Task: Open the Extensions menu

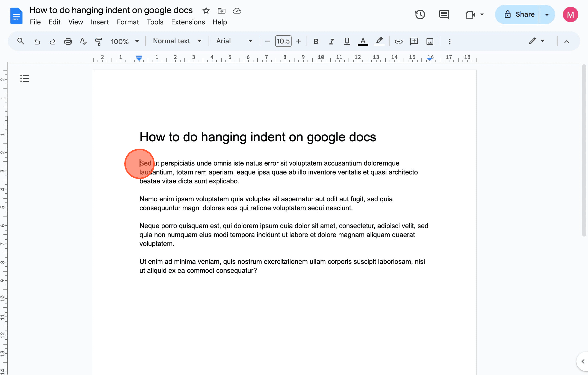Action: pos(188,22)
